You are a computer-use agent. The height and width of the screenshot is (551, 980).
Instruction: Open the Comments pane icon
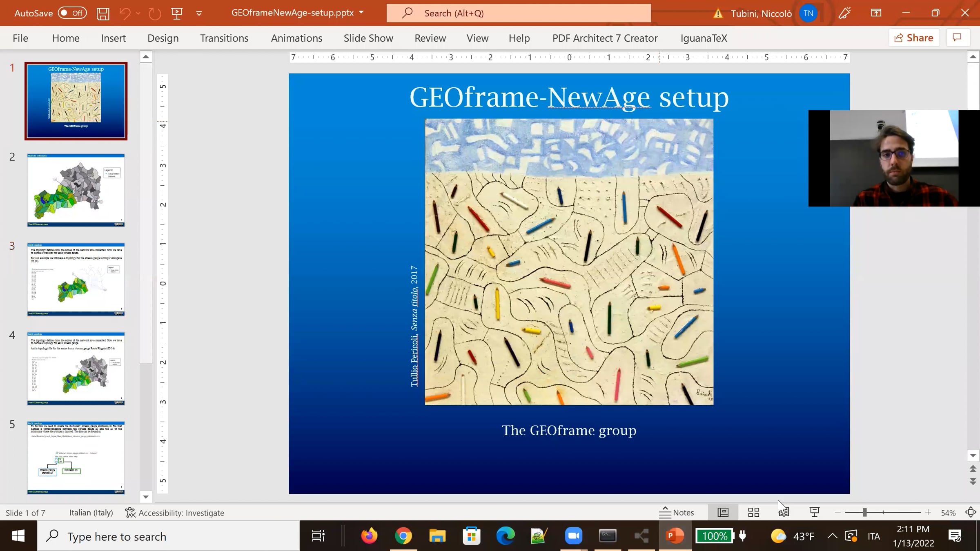click(957, 38)
